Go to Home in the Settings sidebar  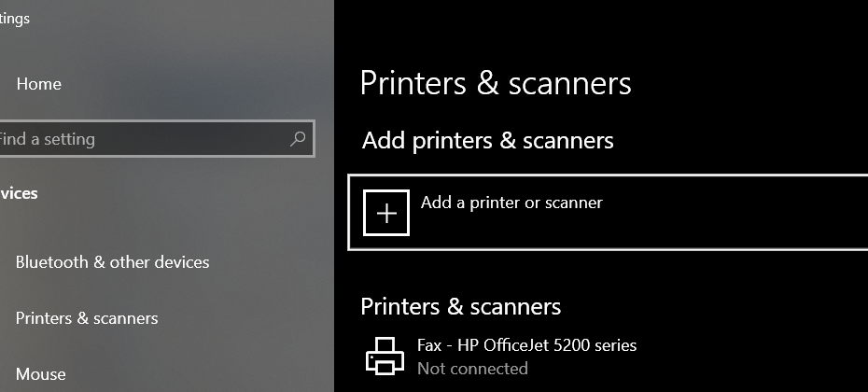pos(38,84)
